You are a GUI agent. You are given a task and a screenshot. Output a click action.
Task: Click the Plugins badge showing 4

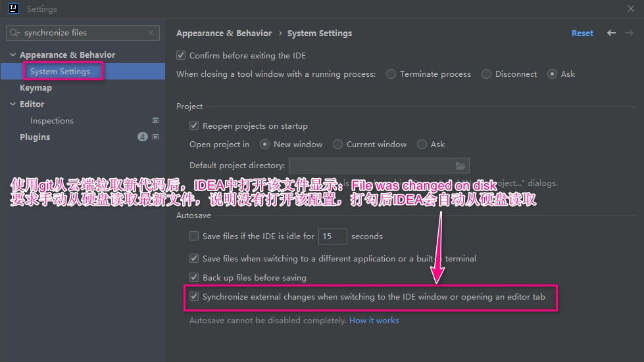pyautogui.click(x=143, y=137)
